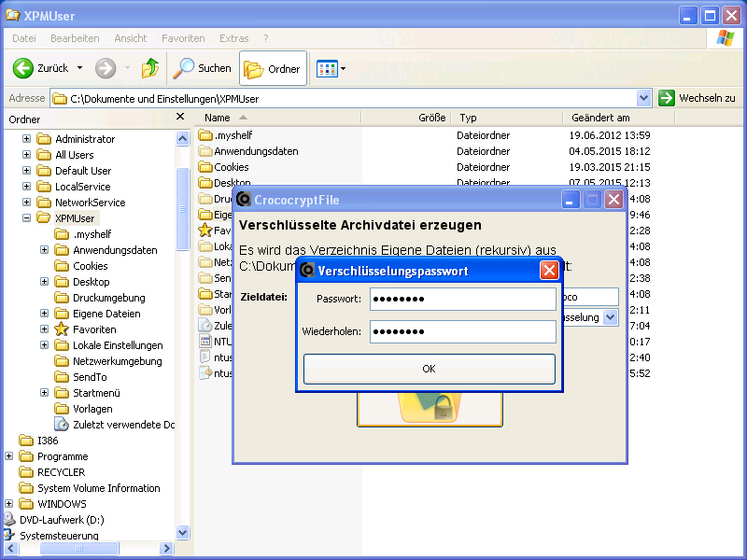Image resolution: width=747 pixels, height=560 pixels.
Task: Close the Ordner folder pane
Action: [180, 117]
